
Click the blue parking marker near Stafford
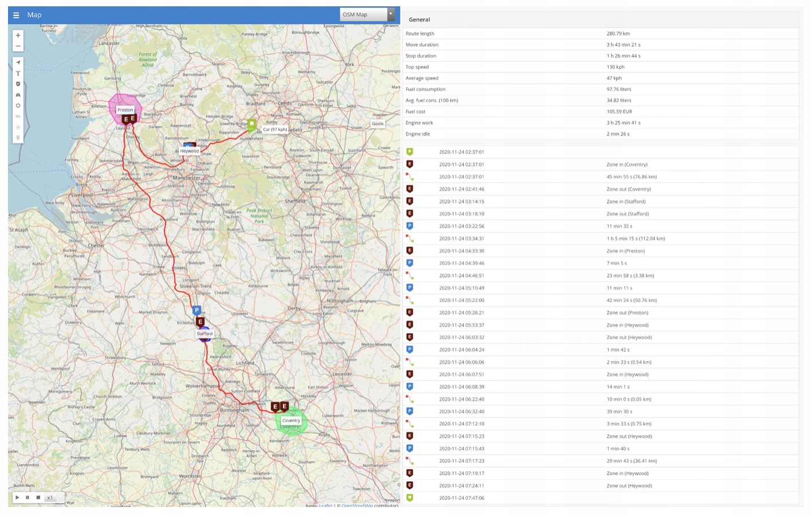(x=196, y=310)
